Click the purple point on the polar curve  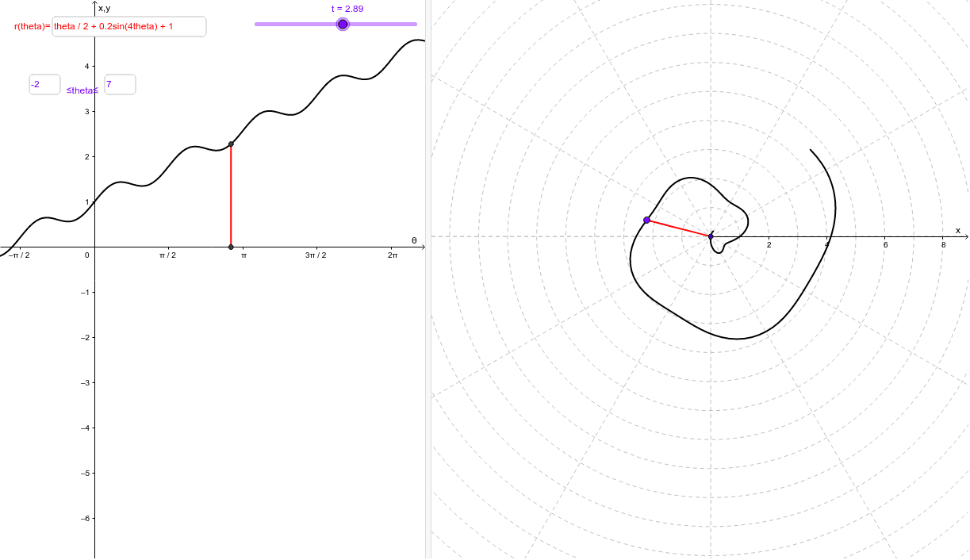coord(647,220)
